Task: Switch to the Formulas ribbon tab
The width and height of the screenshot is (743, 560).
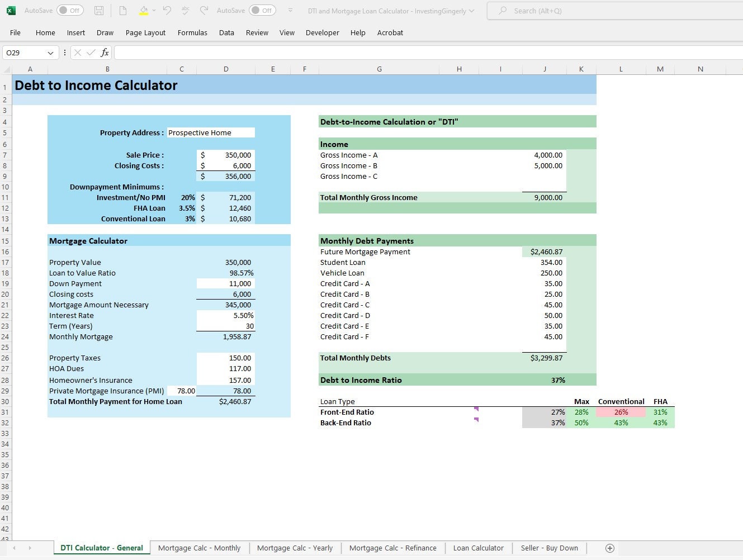Action: coord(192,32)
